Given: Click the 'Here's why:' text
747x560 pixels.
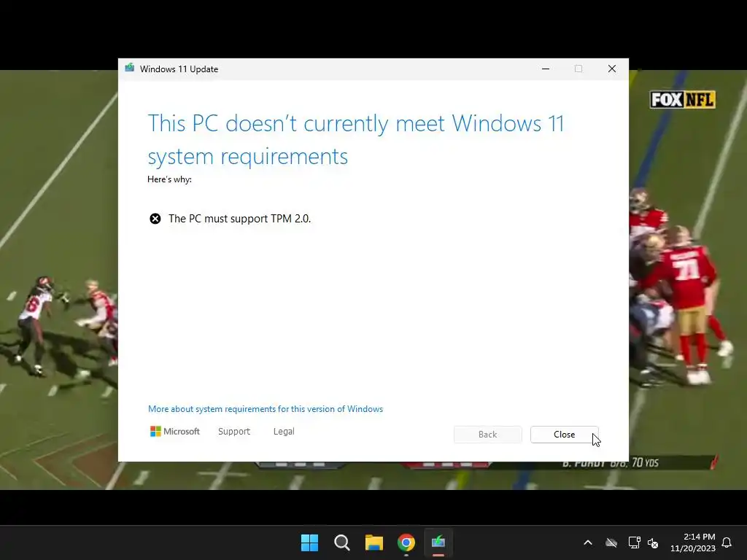Looking at the screenshot, I should point(169,179).
